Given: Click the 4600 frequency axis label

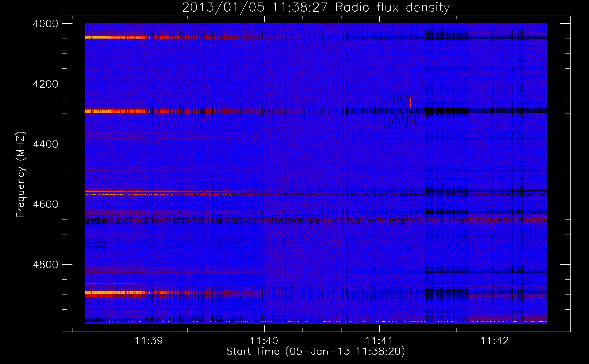Looking at the screenshot, I should coord(46,204).
